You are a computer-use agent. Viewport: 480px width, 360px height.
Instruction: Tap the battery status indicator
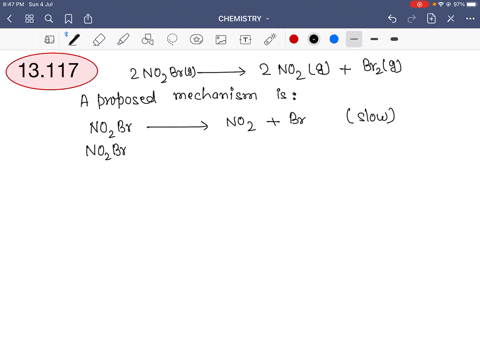[x=472, y=4]
